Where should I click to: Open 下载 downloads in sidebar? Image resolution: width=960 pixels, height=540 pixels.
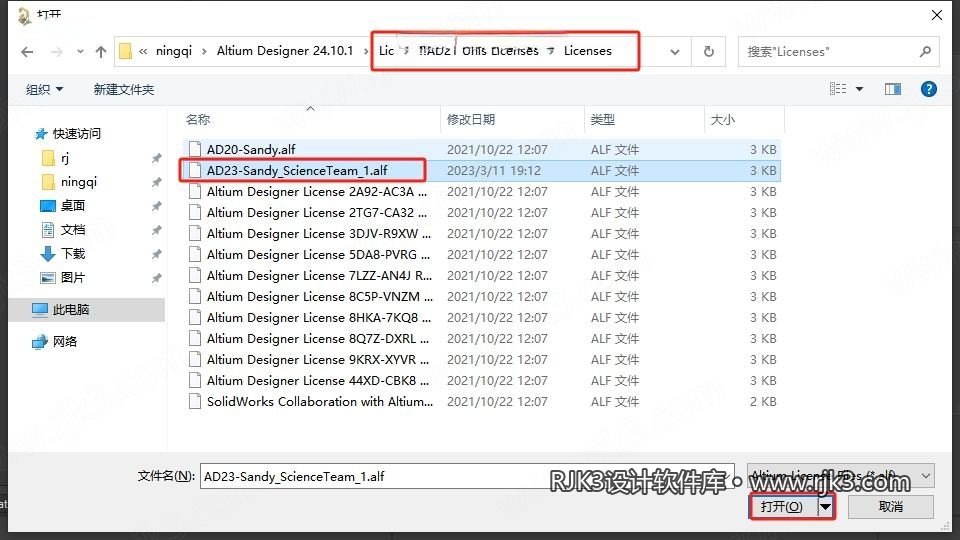[x=73, y=253]
